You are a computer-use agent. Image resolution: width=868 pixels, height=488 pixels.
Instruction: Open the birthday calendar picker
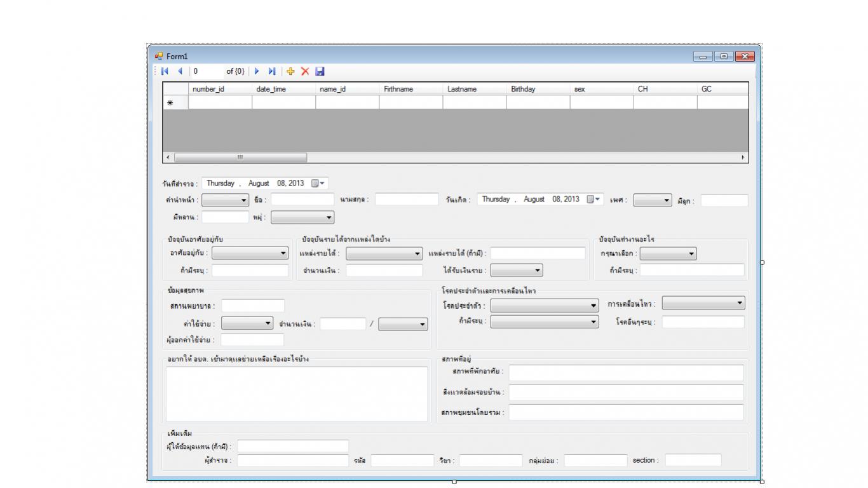[593, 200]
